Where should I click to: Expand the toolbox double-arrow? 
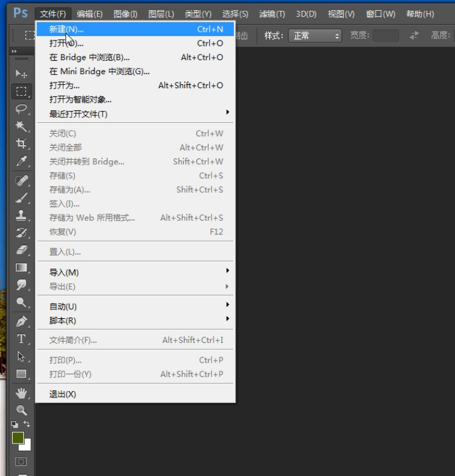(x=15, y=51)
